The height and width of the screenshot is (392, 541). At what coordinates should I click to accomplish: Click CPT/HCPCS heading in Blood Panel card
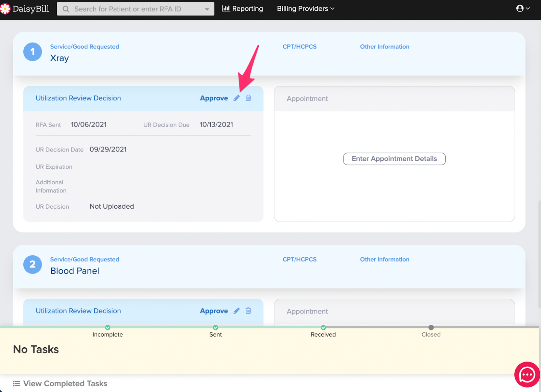[x=300, y=259]
